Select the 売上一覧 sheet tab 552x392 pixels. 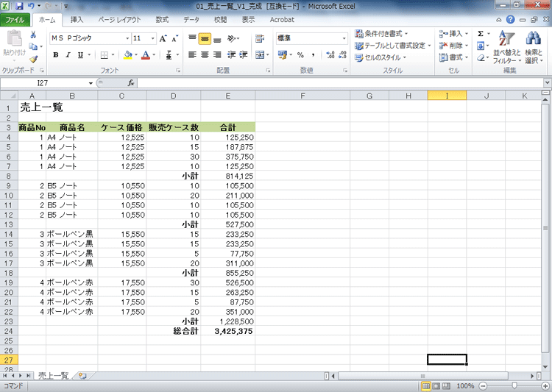pos(53,376)
